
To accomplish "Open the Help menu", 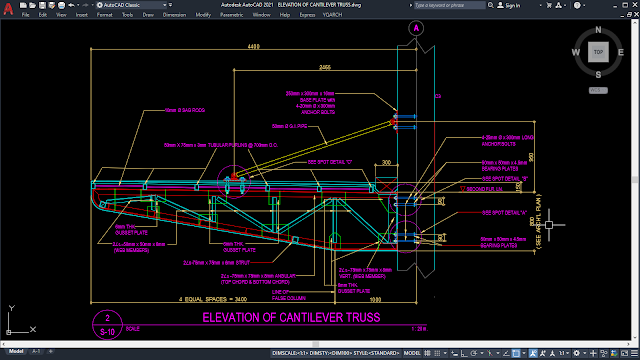I will [x=285, y=15].
